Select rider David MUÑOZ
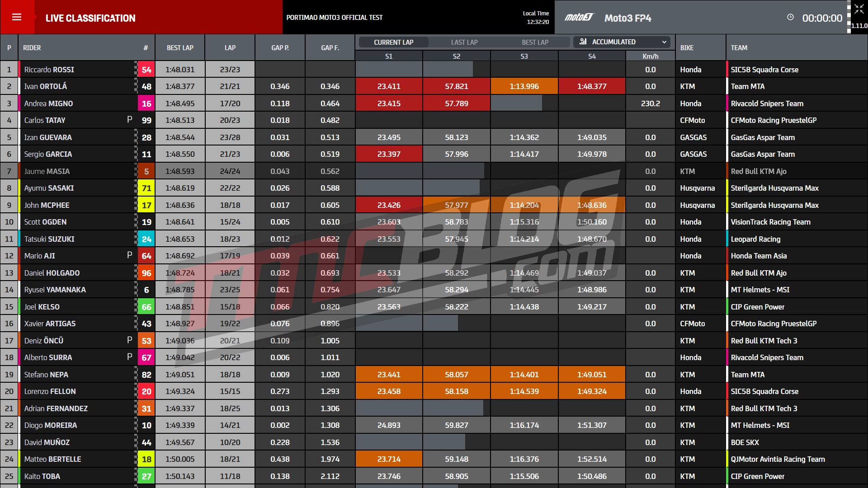The width and height of the screenshot is (868, 488). (x=47, y=442)
